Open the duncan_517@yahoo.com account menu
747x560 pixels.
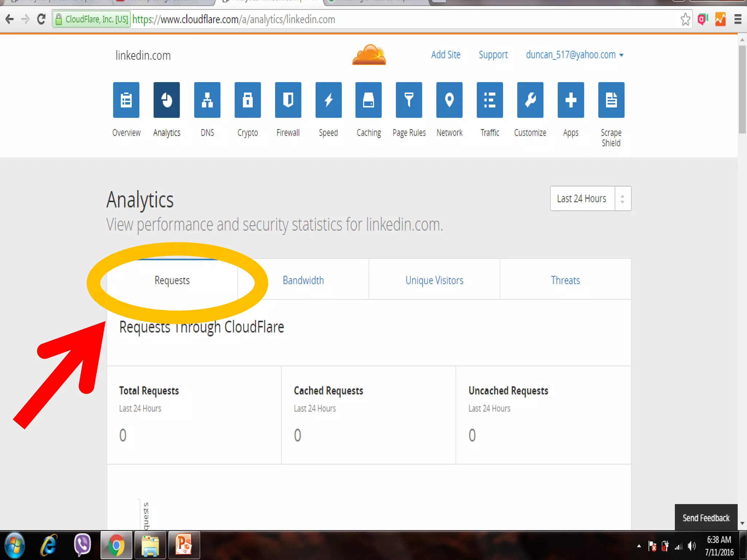point(574,55)
